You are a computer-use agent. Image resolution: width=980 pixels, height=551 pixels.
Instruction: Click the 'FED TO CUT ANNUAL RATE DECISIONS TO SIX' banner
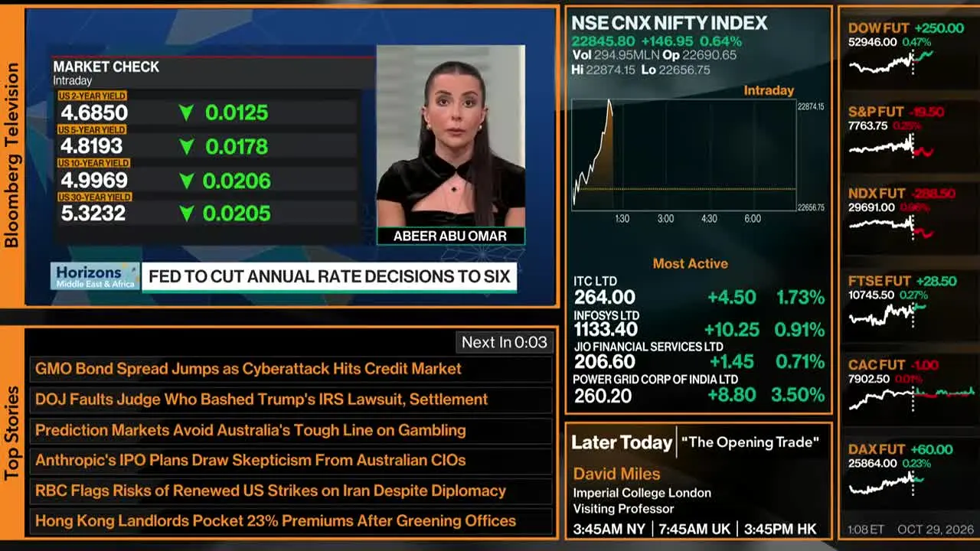pos(329,276)
